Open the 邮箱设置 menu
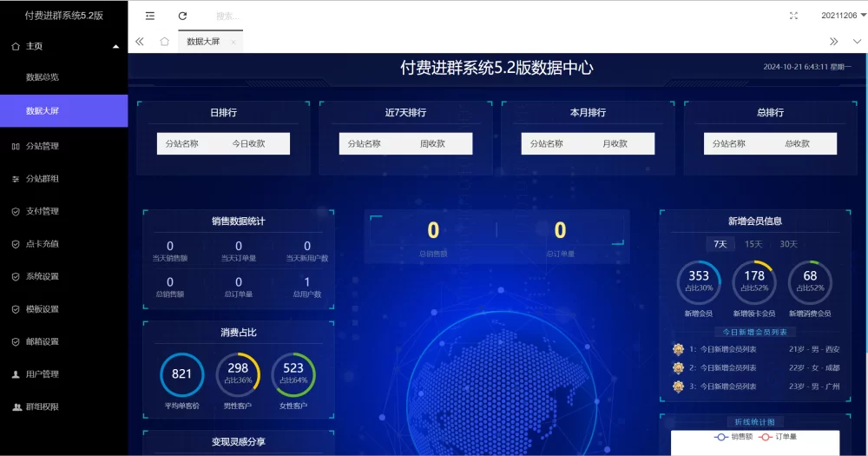 click(x=63, y=342)
